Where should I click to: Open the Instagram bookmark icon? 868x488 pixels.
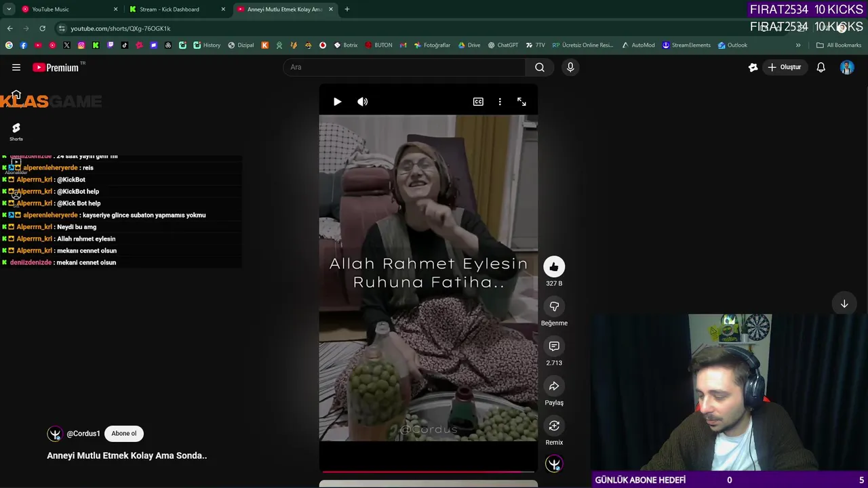81,45
